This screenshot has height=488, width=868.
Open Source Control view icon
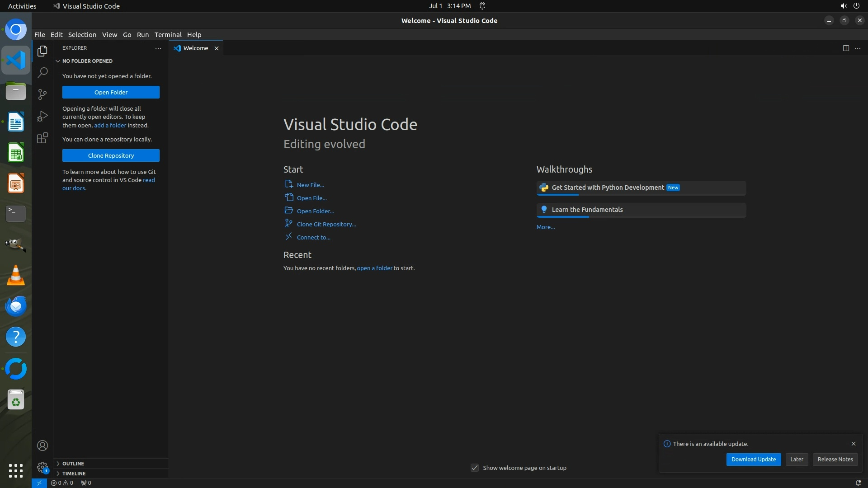coord(42,94)
